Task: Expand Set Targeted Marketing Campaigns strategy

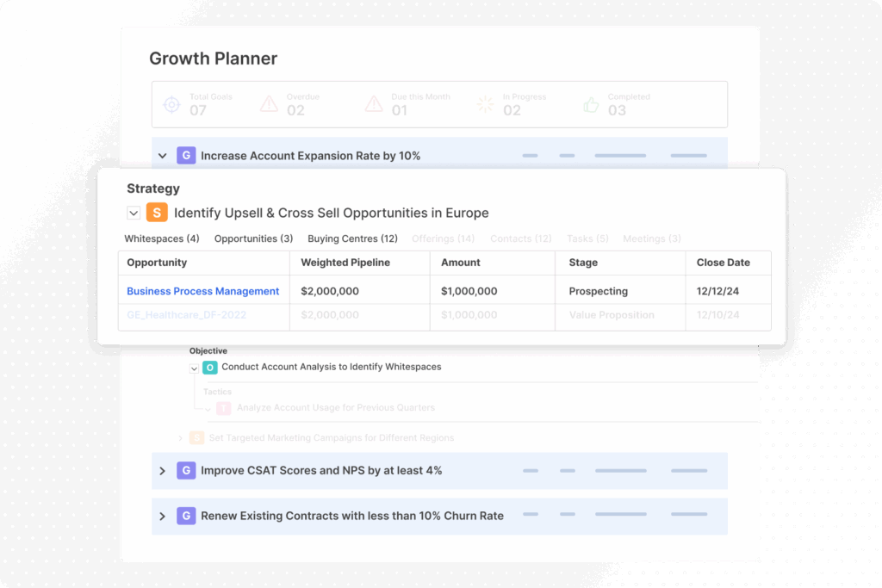Action: (x=181, y=438)
